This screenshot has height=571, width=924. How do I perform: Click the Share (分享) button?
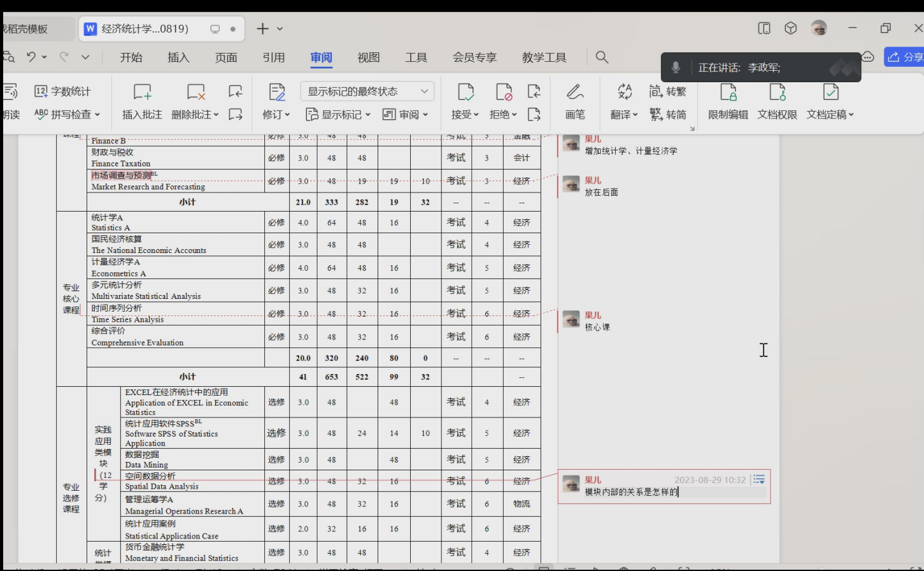(905, 57)
